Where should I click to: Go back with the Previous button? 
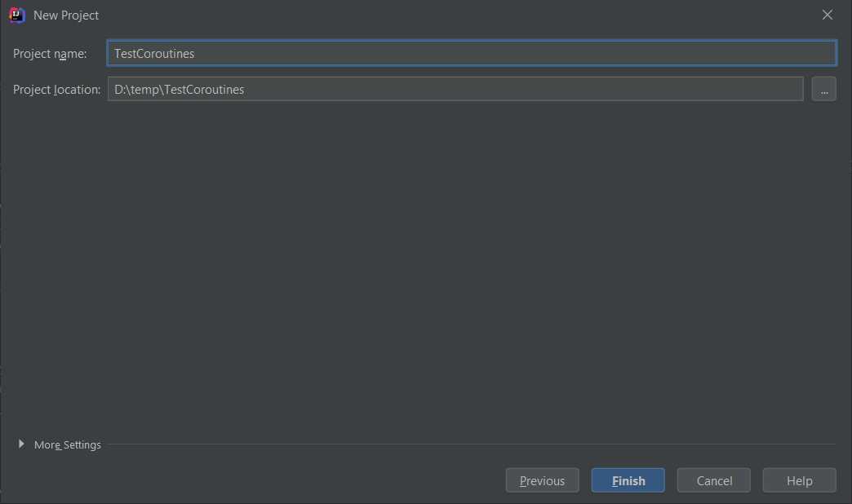tap(542, 481)
